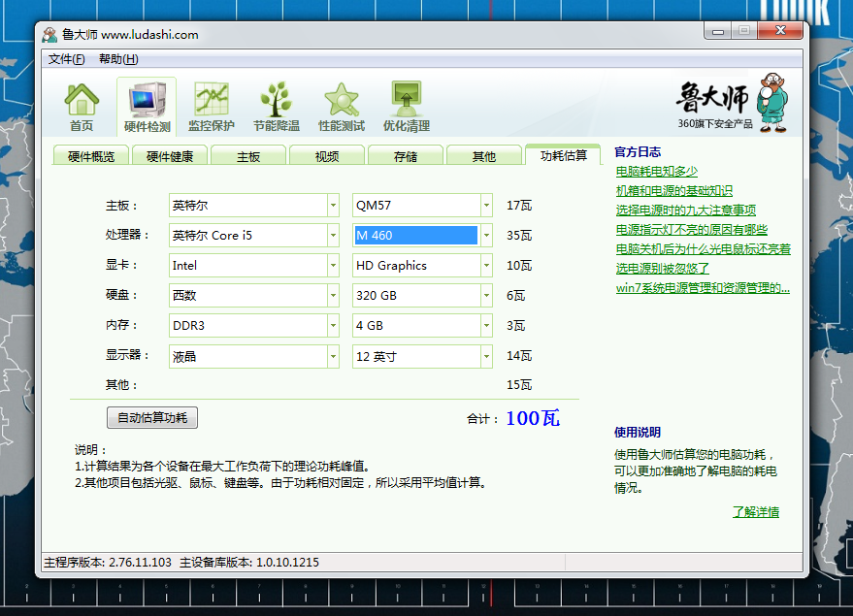Click the 14瓦 display power value
The width and height of the screenshot is (853, 616).
pyautogui.click(x=519, y=356)
